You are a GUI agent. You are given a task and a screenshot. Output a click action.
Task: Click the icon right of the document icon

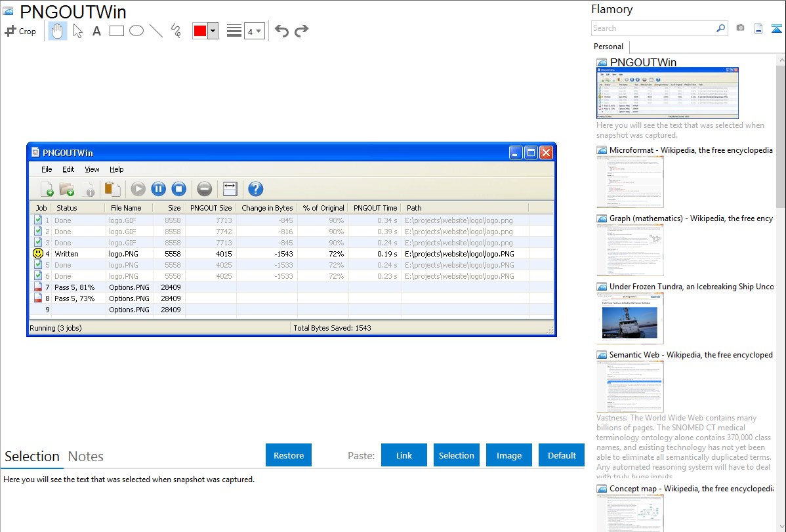776,29
